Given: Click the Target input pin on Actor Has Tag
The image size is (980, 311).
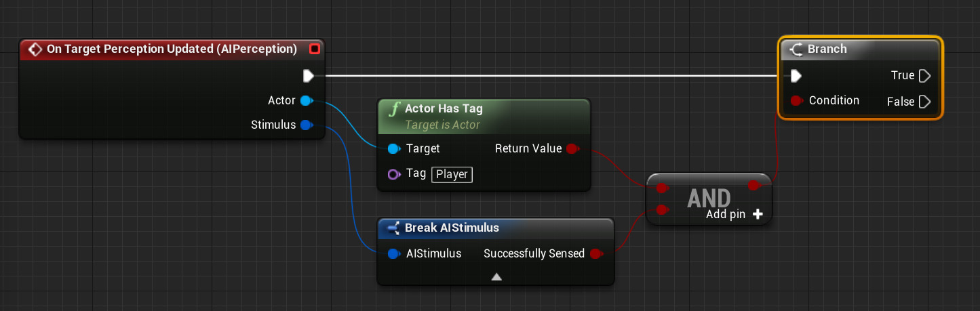Looking at the screenshot, I should point(393,148).
